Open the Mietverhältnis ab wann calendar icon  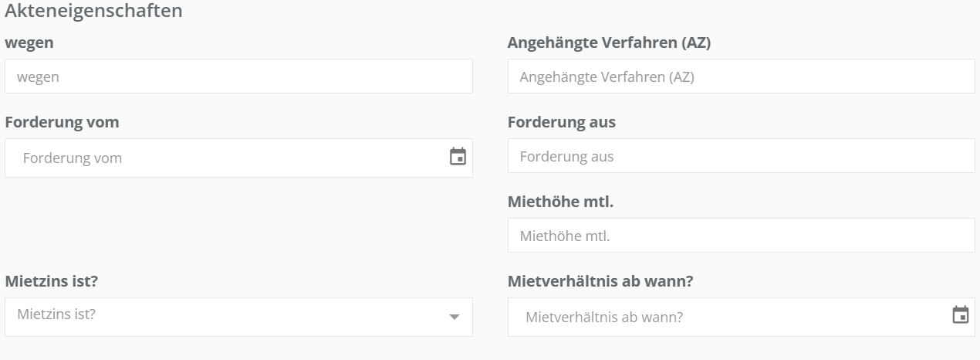pos(961,315)
